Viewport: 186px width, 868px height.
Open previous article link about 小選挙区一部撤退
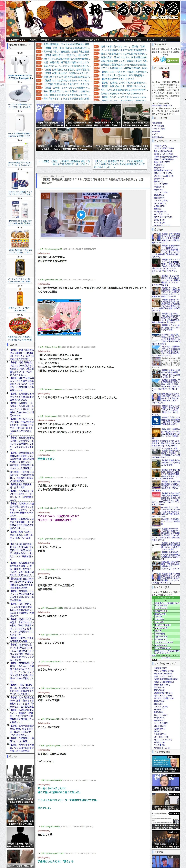tap(64, 163)
